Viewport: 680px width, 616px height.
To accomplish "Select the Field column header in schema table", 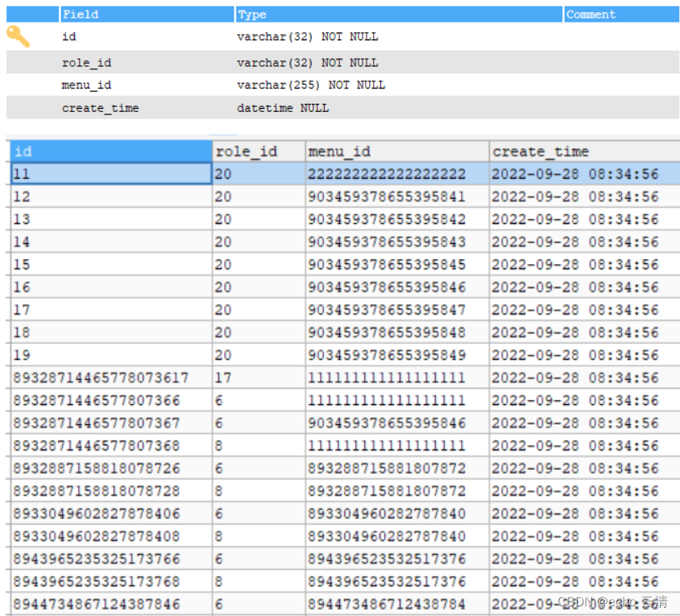I will point(147,14).
